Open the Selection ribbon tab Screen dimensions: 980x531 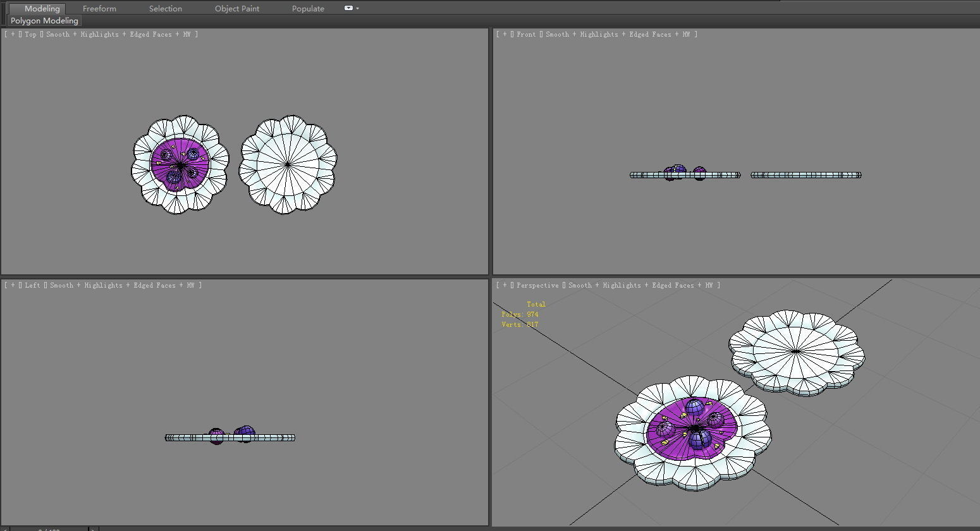(x=166, y=8)
